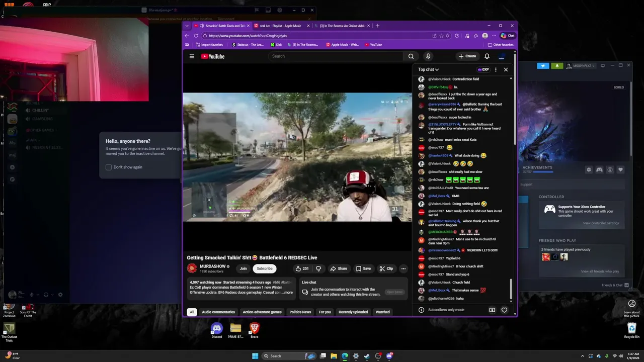Open Recycle Bin on desktop

pos(632,330)
